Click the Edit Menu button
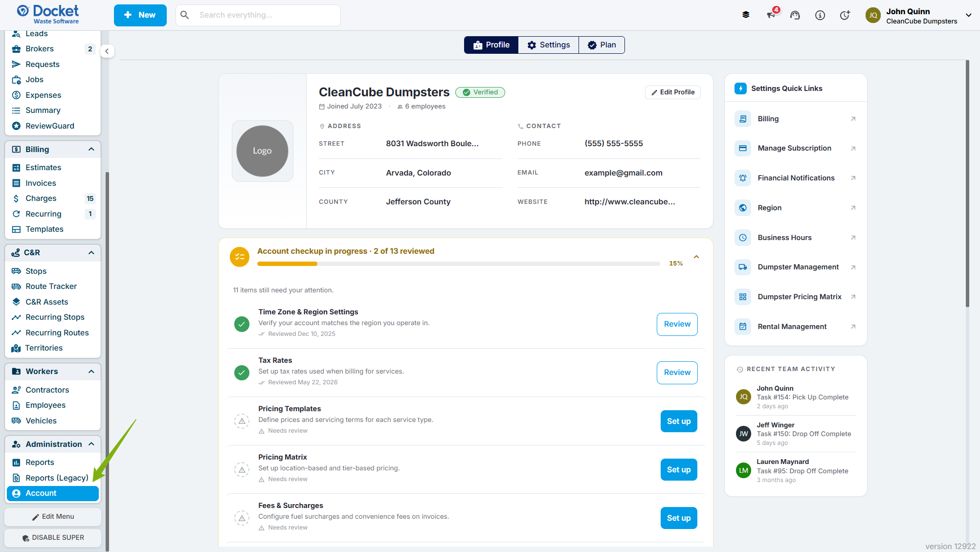 coord(53,517)
